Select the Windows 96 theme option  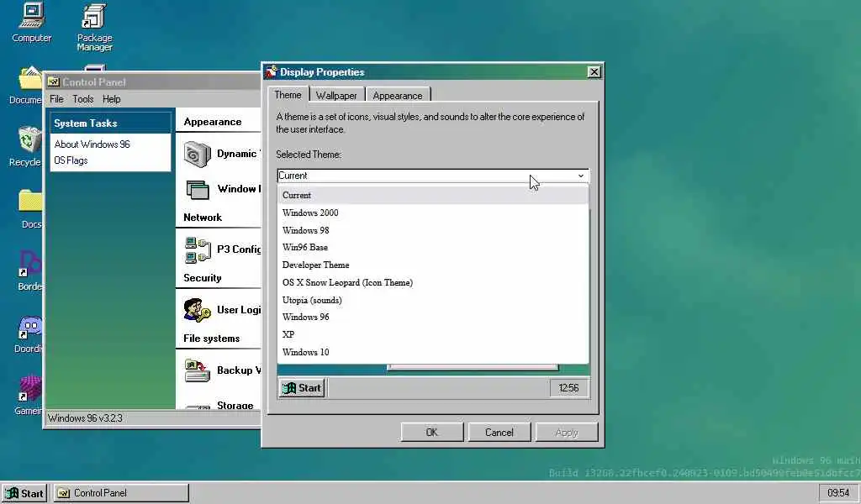pos(433,317)
